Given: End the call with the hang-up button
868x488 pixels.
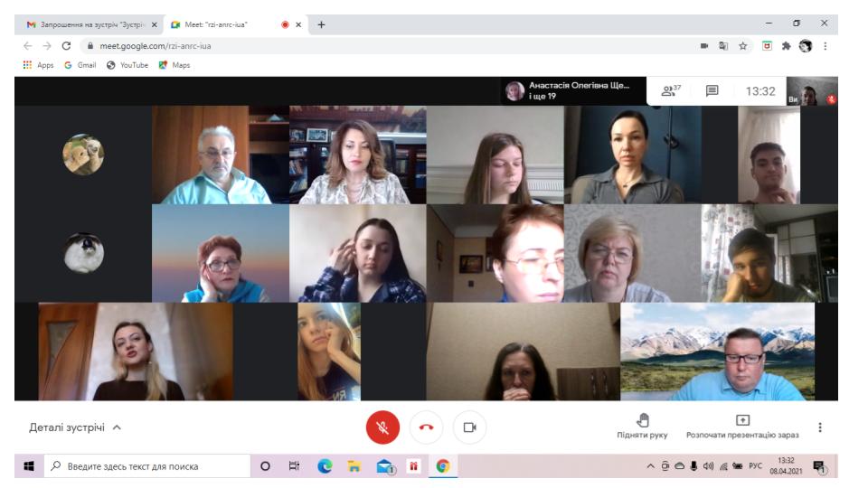Looking at the screenshot, I should (426, 427).
